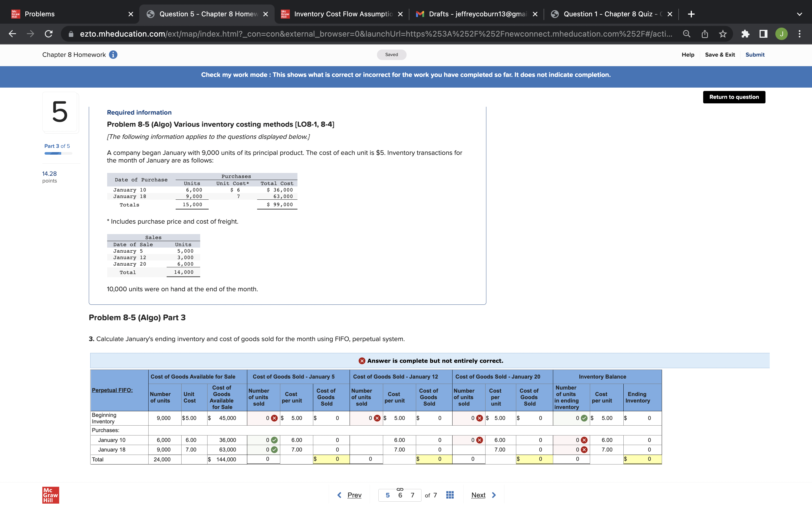Open the question grid navigator icon
812x507 pixels.
(x=450, y=495)
